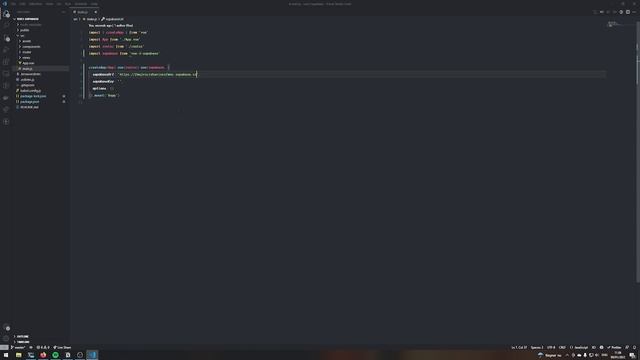The image size is (640, 360).
Task: Open Explorer panel more actions ellipsis
Action: click(63, 12)
